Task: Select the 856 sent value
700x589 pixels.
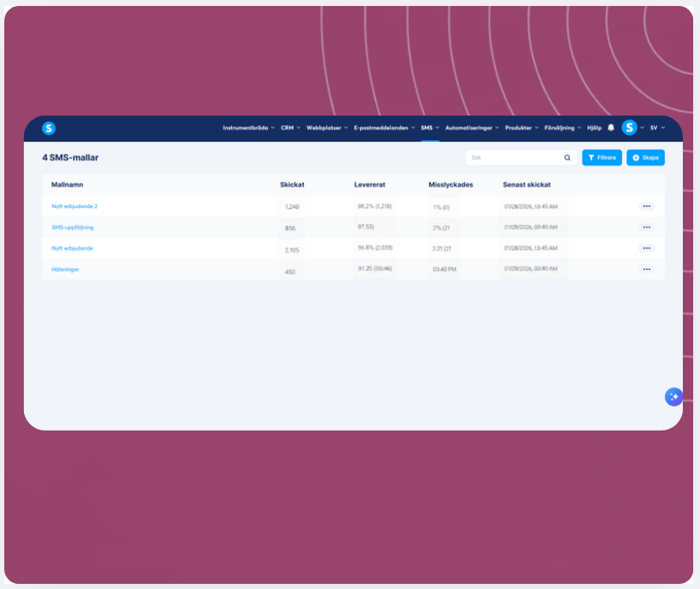Action: [x=290, y=229]
